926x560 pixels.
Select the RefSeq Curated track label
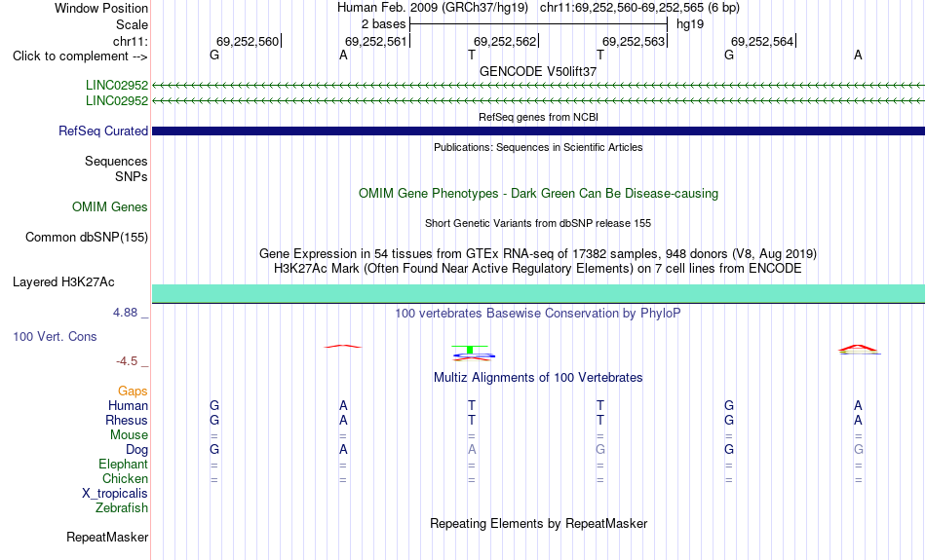tap(103, 131)
